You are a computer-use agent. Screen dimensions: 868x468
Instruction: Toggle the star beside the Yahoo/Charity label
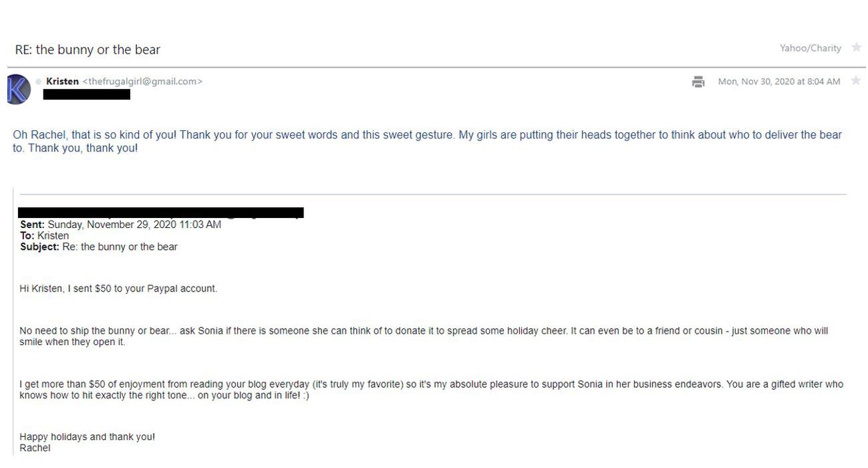tap(857, 48)
